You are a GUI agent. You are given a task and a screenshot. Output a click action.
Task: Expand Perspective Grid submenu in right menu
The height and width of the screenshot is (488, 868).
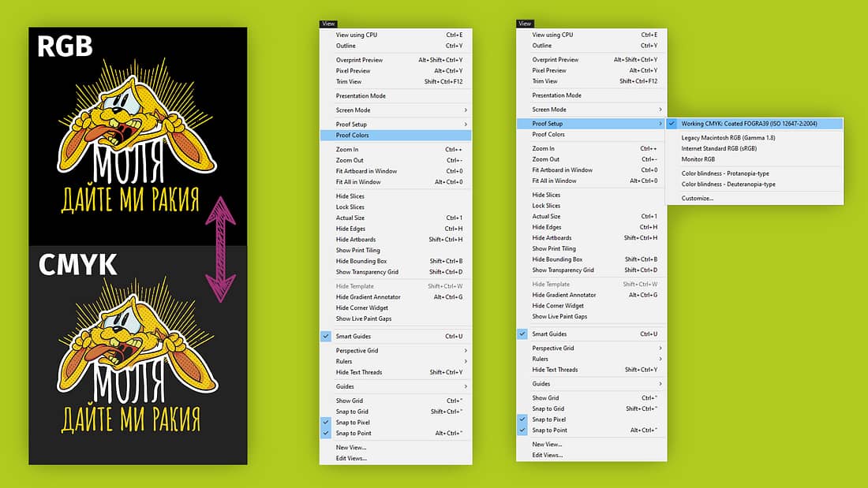click(x=661, y=348)
